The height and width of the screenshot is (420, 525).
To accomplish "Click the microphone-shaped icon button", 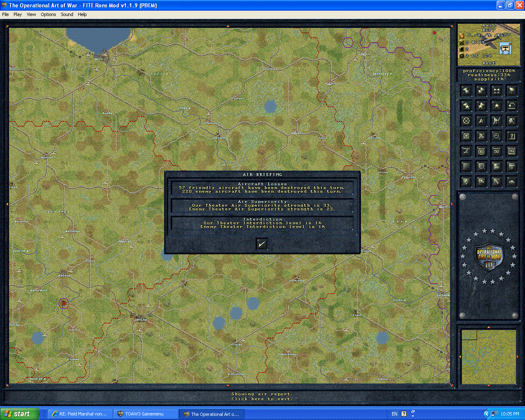I will pos(466,182).
